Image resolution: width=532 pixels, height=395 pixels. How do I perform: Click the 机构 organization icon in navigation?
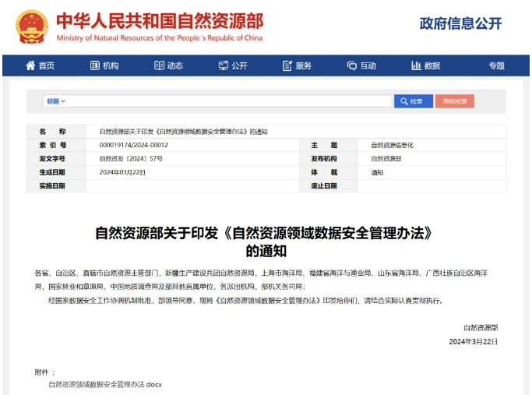(95, 65)
